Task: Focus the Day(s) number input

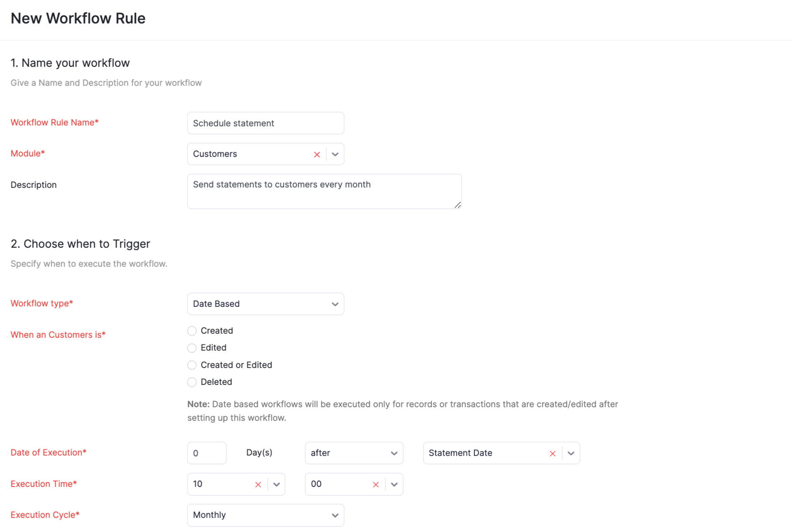Action: 207,453
